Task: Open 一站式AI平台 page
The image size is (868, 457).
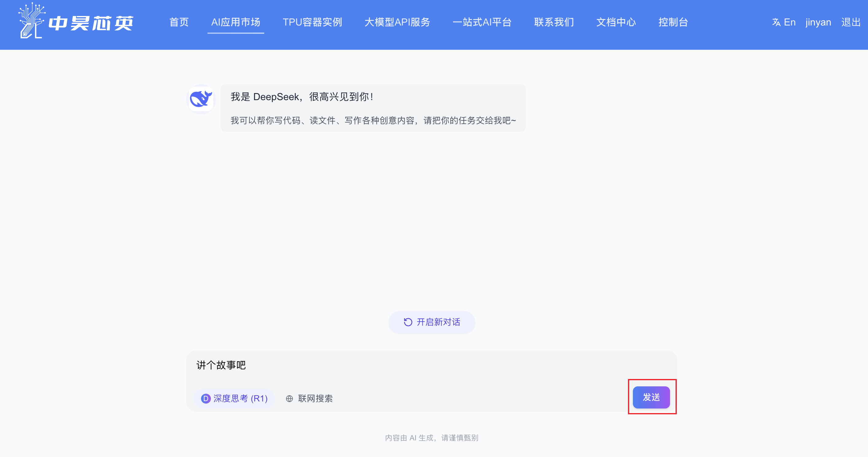Action: pyautogui.click(x=482, y=22)
